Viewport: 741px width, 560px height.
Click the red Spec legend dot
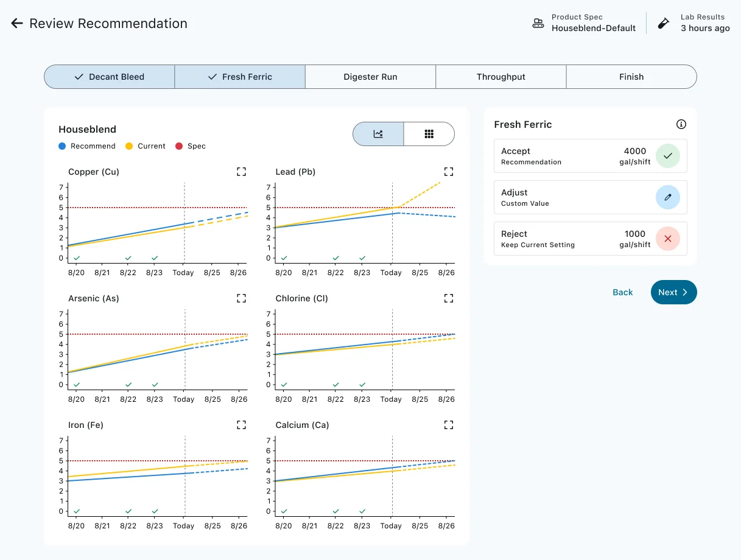179,146
